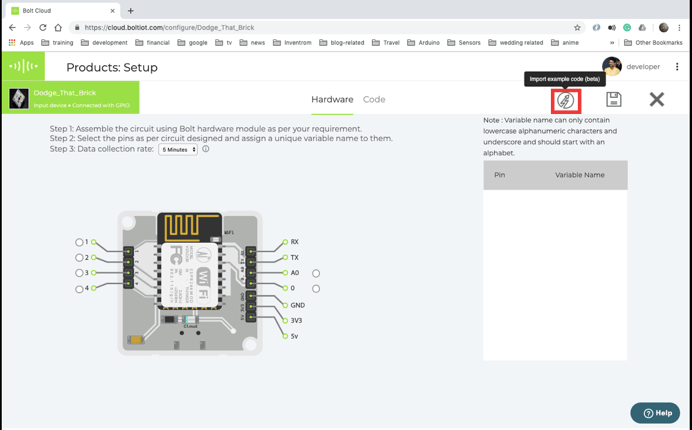692x430 pixels.
Task: Select the Hardware tab
Action: coord(332,99)
